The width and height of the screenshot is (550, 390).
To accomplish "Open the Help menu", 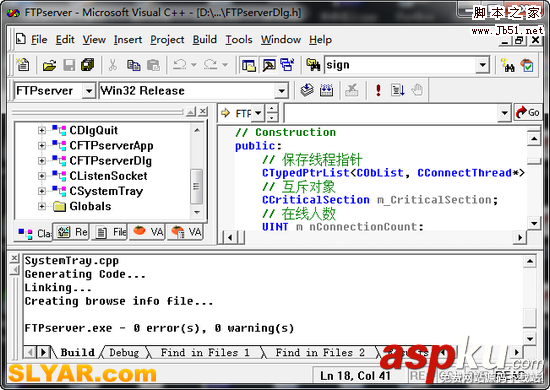I will pos(320,40).
